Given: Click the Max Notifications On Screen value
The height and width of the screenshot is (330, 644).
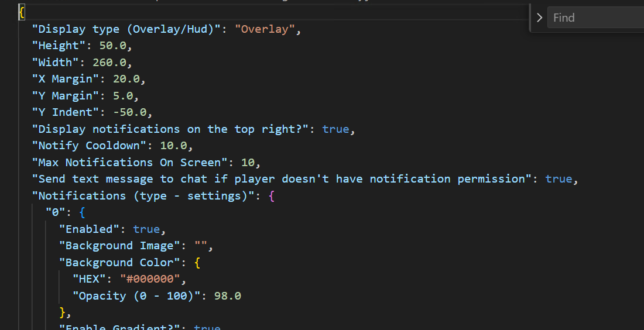Looking at the screenshot, I should 248,162.
